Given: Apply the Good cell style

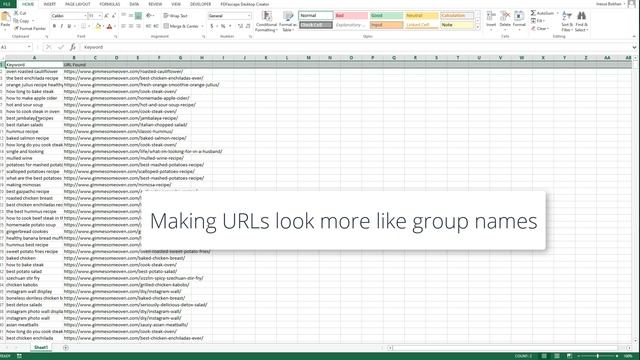Looking at the screenshot, I should (x=387, y=16).
